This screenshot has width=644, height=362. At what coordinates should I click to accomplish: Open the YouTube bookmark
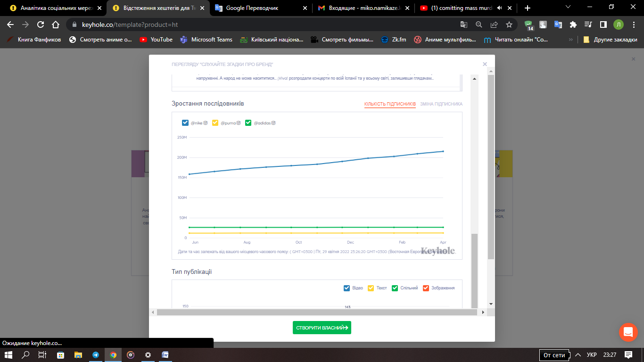pos(156,40)
